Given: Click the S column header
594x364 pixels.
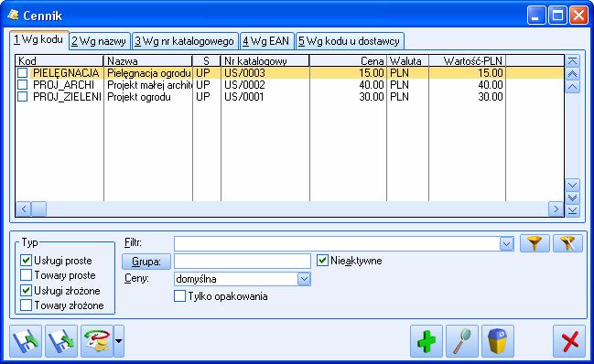Looking at the screenshot, I should pyautogui.click(x=207, y=61).
